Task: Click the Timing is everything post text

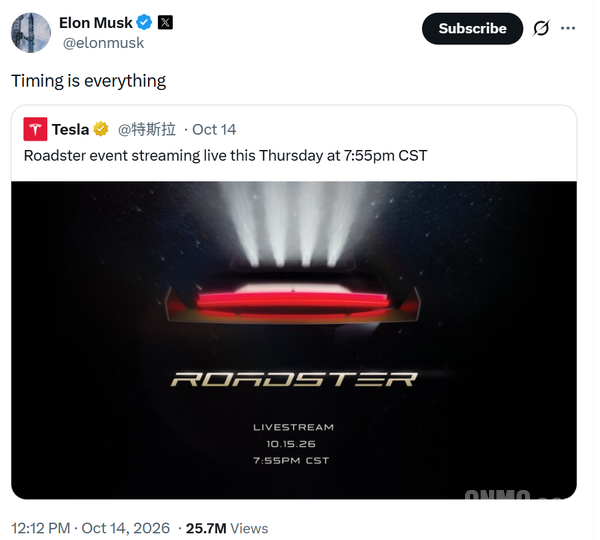Action: click(89, 81)
